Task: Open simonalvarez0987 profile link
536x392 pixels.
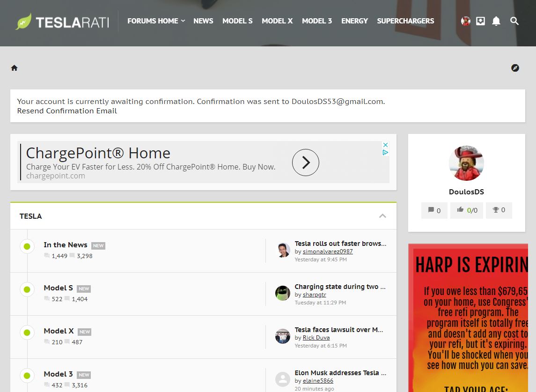Action: click(x=328, y=251)
